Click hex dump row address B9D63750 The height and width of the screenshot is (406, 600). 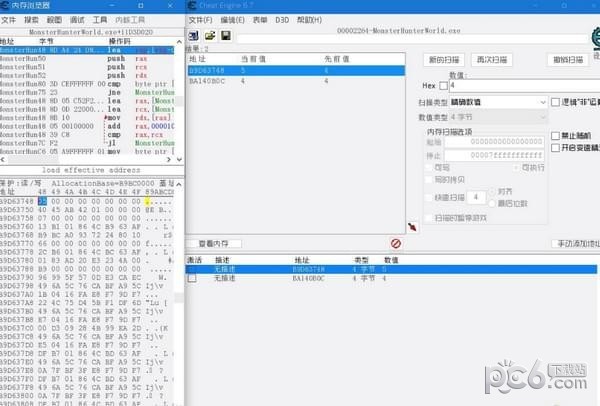tap(17, 210)
